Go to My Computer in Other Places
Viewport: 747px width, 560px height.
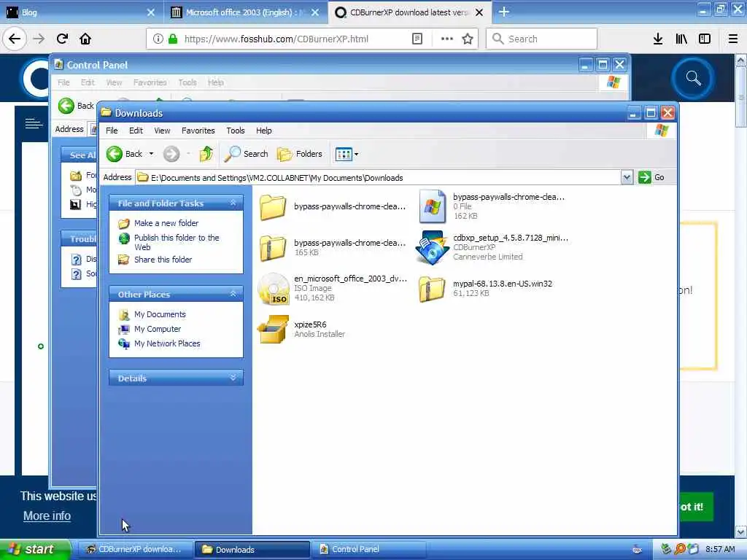158,329
